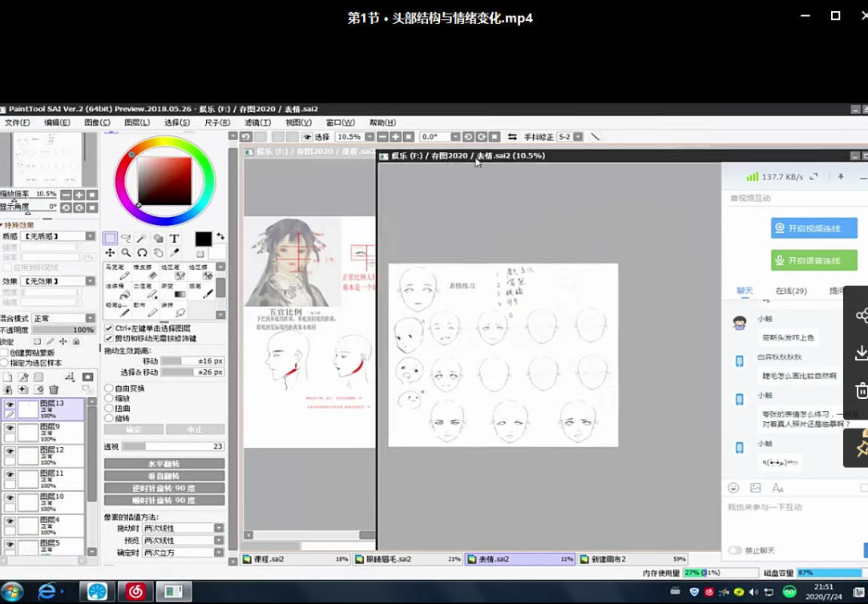Select the magic wand tool
Viewport: 868px width, 604px height.
coord(142,239)
